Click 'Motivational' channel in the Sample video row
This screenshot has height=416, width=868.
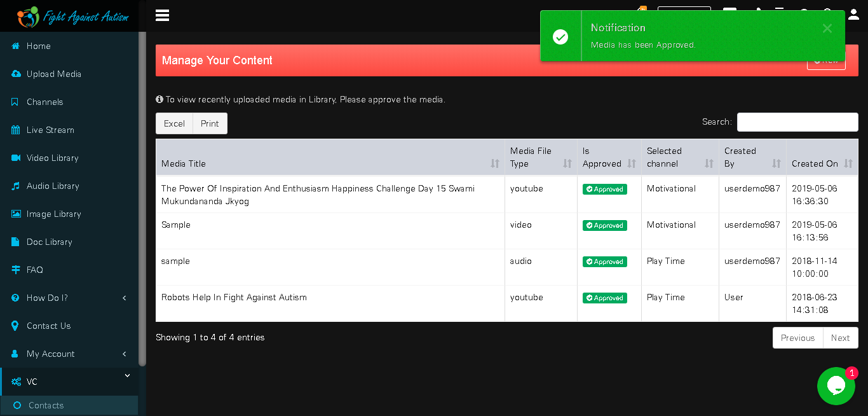(671, 225)
